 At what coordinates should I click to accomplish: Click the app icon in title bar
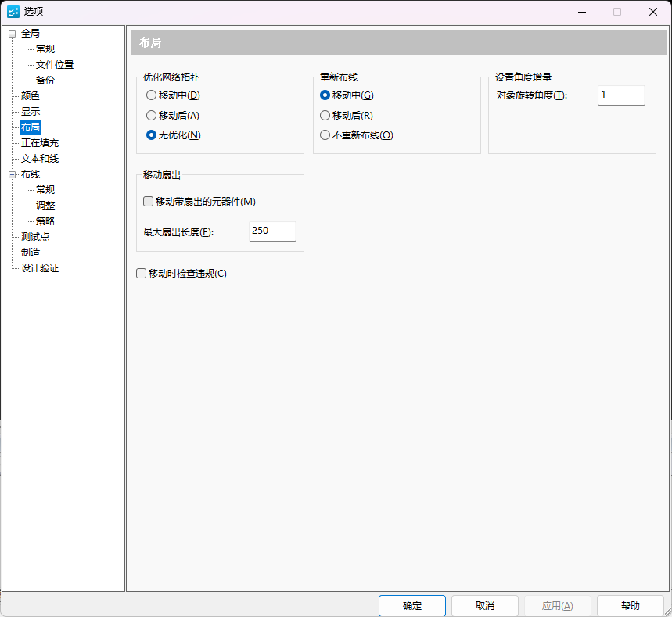[x=13, y=12]
